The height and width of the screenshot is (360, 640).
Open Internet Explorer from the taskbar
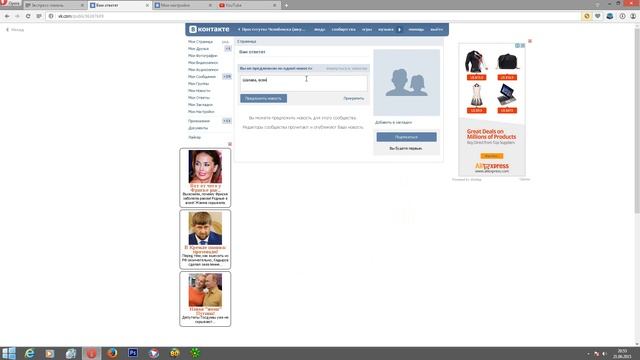tap(29, 353)
